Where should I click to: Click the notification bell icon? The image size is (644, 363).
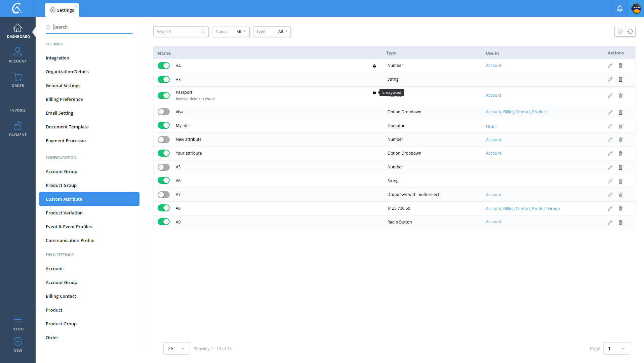click(619, 8)
